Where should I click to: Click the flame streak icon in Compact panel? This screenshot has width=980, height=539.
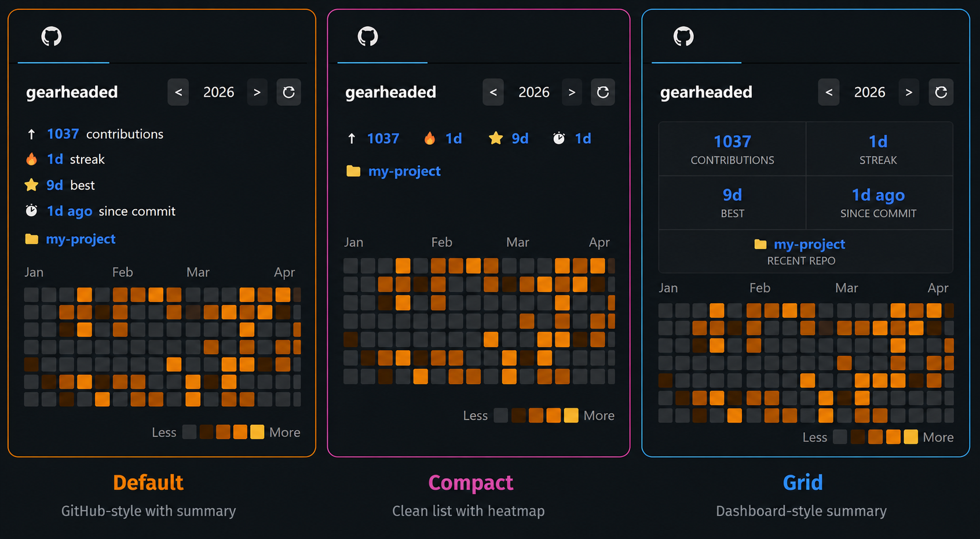pos(430,138)
